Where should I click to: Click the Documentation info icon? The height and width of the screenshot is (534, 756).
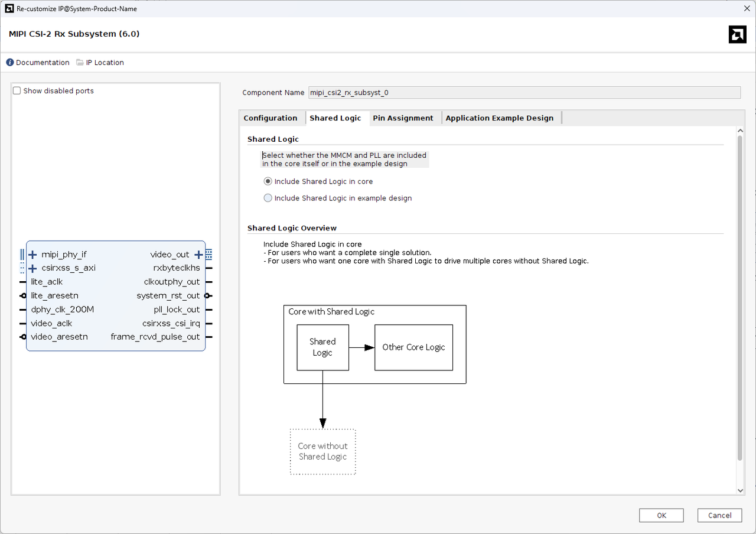[10, 63]
